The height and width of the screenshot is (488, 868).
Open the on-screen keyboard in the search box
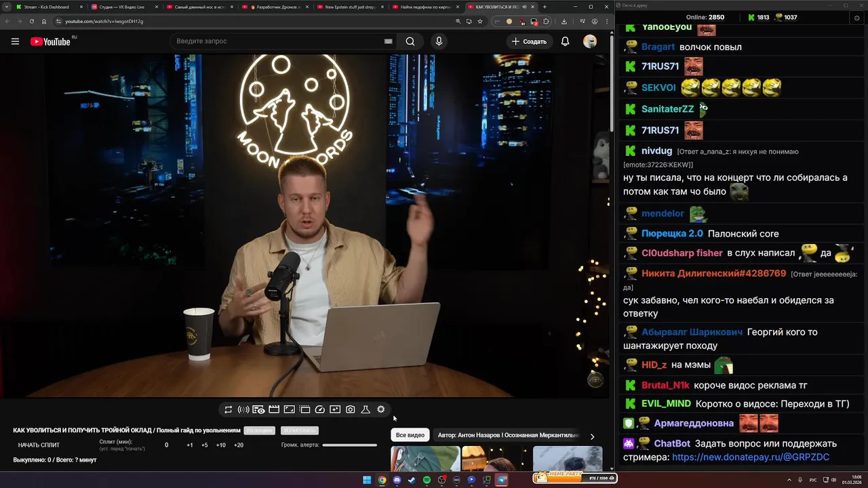388,41
